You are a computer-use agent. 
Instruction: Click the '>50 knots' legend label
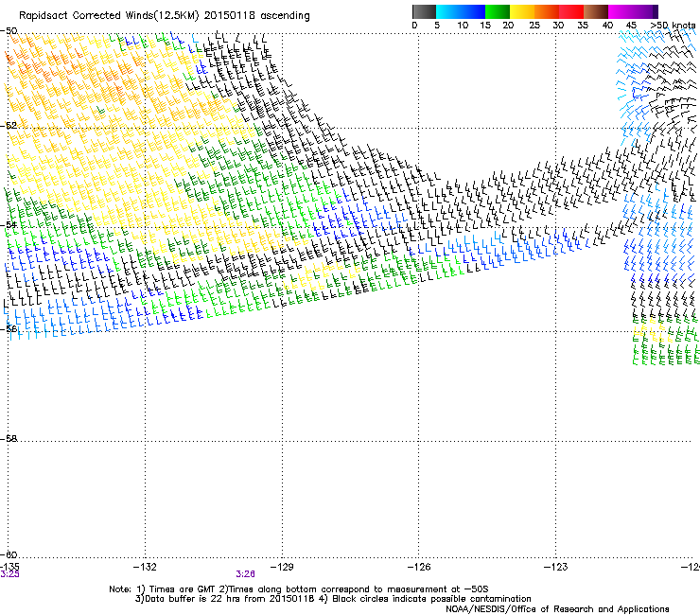tap(673, 25)
